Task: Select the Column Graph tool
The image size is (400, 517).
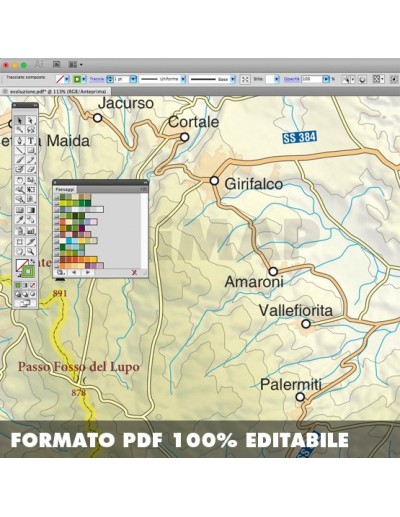Action: click(31, 231)
